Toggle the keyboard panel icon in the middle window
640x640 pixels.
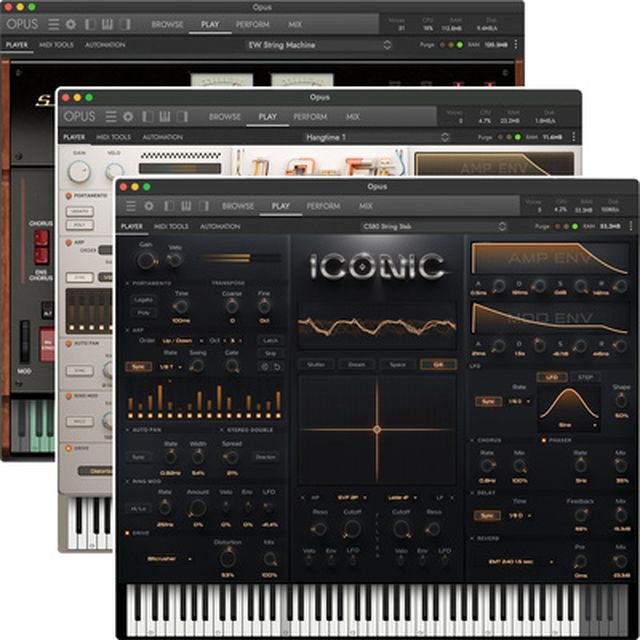pos(164,117)
